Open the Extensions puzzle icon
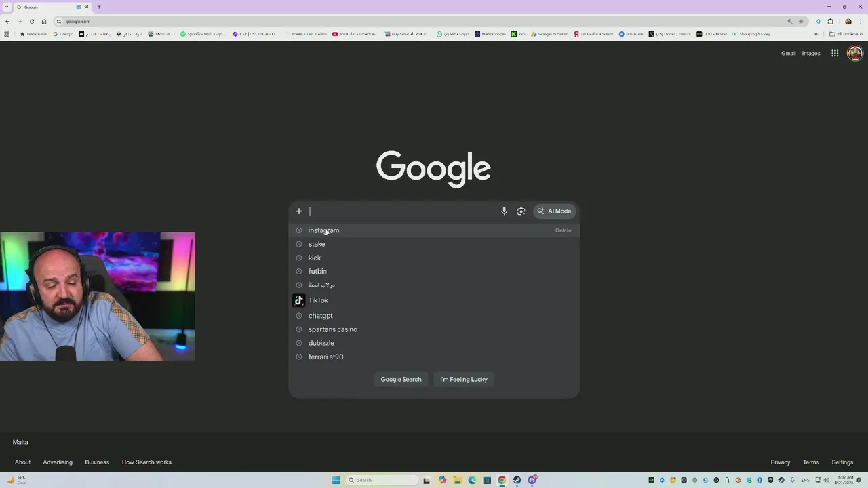868x488 pixels. pyautogui.click(x=830, y=21)
